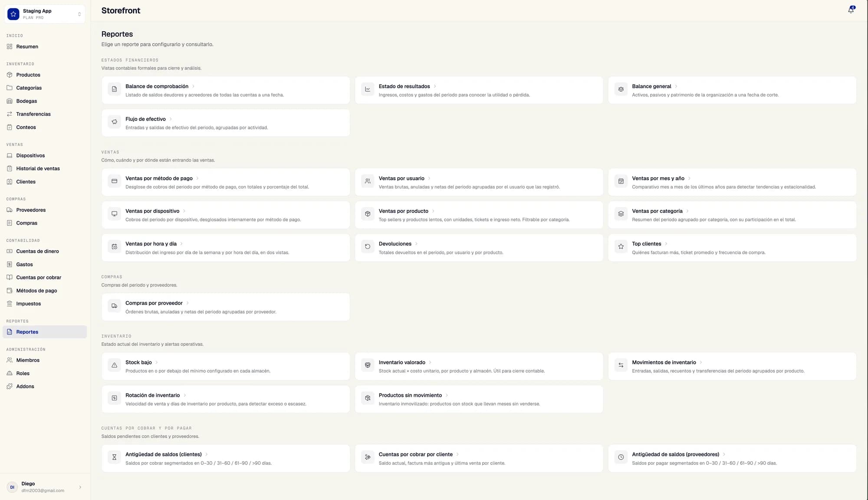Viewport: 868px width, 500px height.
Task: Select Reportes in the sidebar
Action: (45, 332)
